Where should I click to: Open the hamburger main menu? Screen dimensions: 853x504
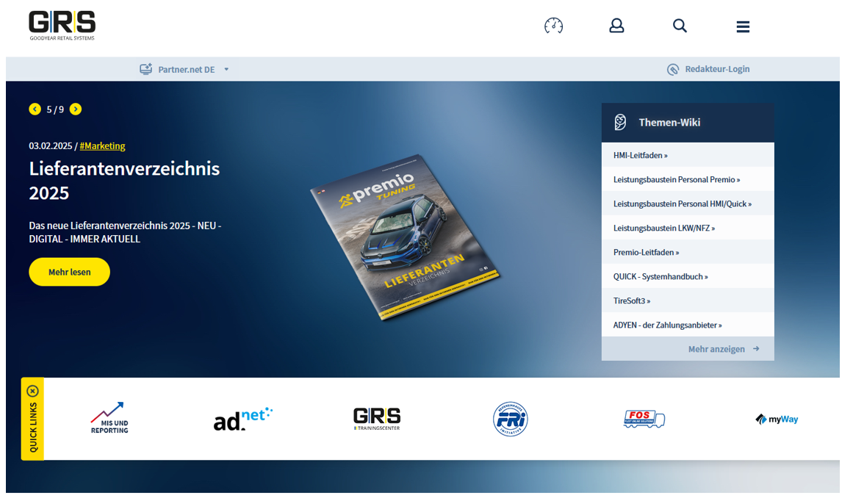coord(743,27)
